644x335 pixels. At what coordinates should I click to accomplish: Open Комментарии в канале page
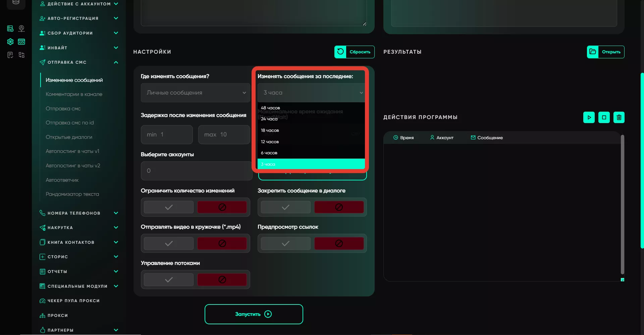click(x=74, y=94)
